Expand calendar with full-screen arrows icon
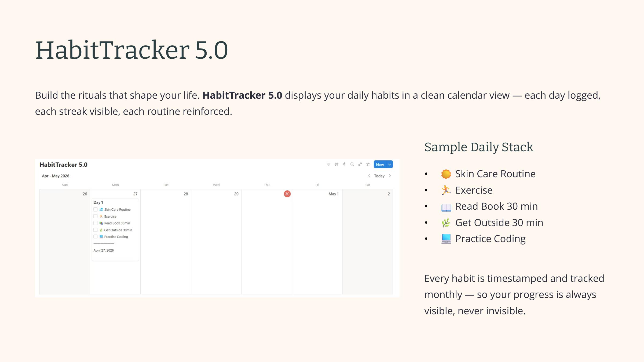Viewport: 644px width, 362px height. (360, 164)
